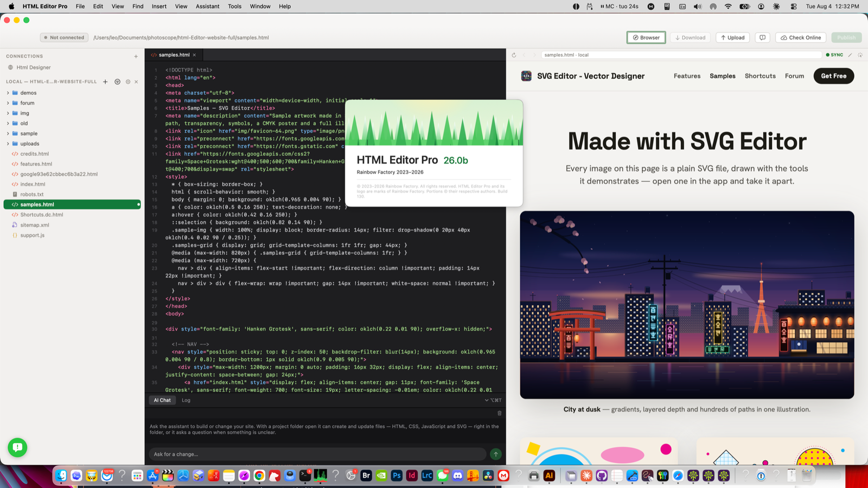Open google93e62cbbec6b3a22.html file

click(59, 174)
